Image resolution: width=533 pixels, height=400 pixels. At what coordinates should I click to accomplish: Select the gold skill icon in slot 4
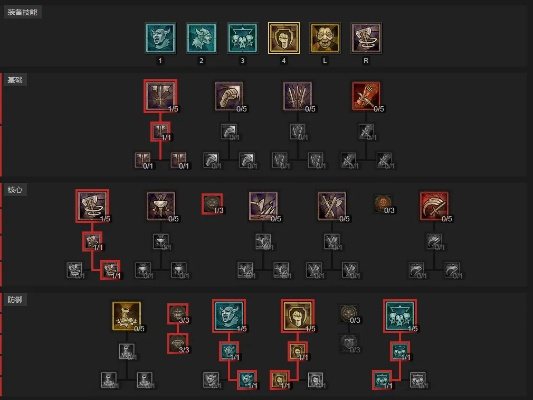click(x=284, y=38)
